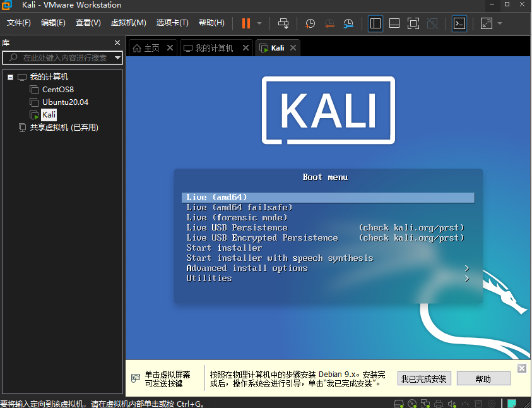532x408 pixels.
Task: Open the power options dropdown arrow beside Pause
Action: pos(259,23)
